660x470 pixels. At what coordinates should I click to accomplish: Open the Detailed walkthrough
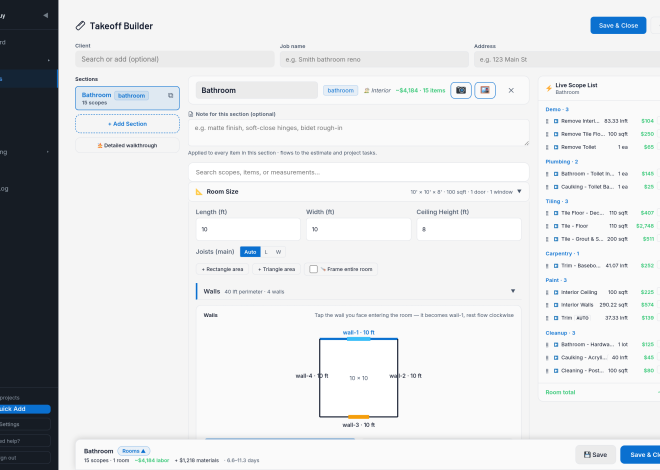pos(128,146)
